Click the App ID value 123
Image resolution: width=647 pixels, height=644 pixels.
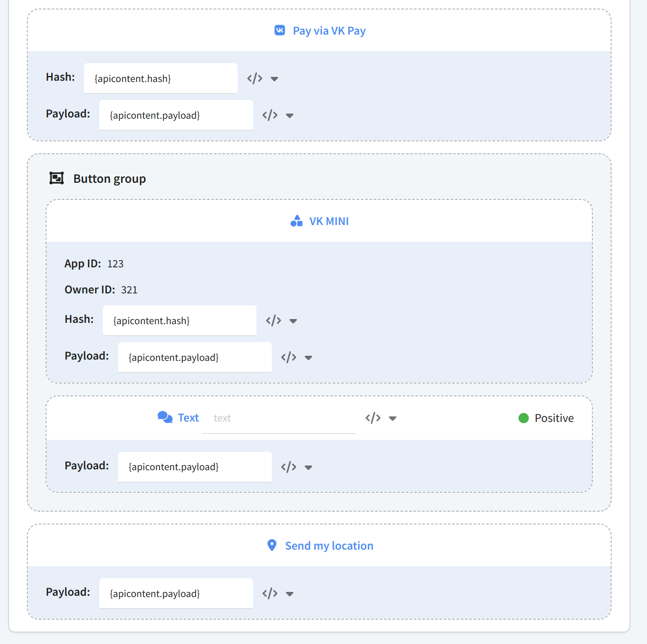(115, 264)
